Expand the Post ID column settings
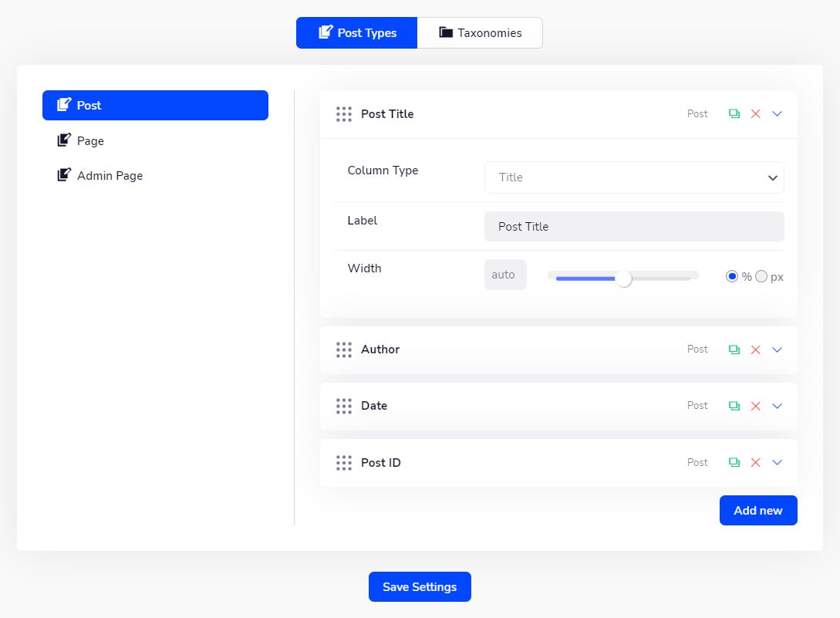The width and height of the screenshot is (840, 618). click(x=777, y=463)
